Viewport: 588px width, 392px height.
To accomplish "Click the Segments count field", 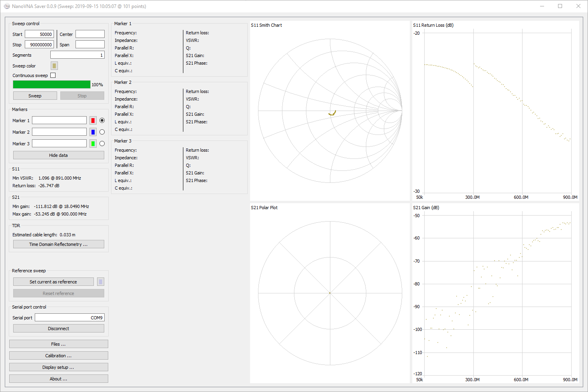I will (77, 55).
